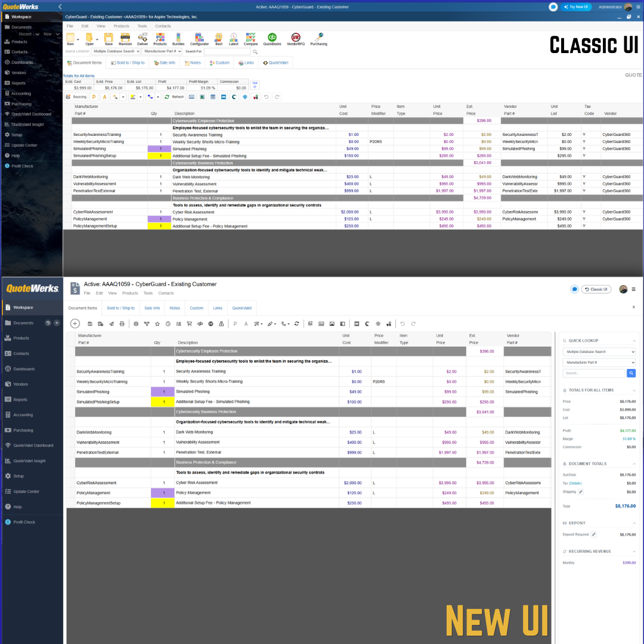
Task: Click Sourcing button in Classic UI grid toolbar
Action: point(76,97)
